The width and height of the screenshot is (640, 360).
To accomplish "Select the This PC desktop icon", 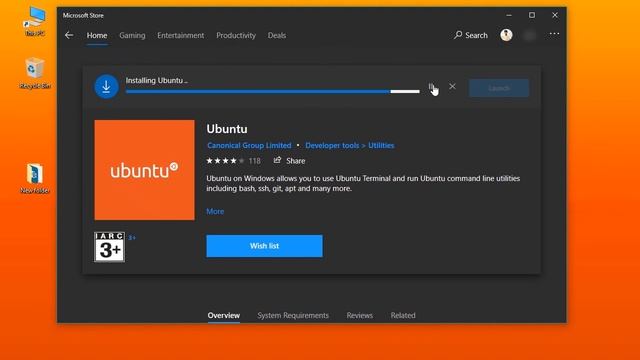I will pos(35,21).
